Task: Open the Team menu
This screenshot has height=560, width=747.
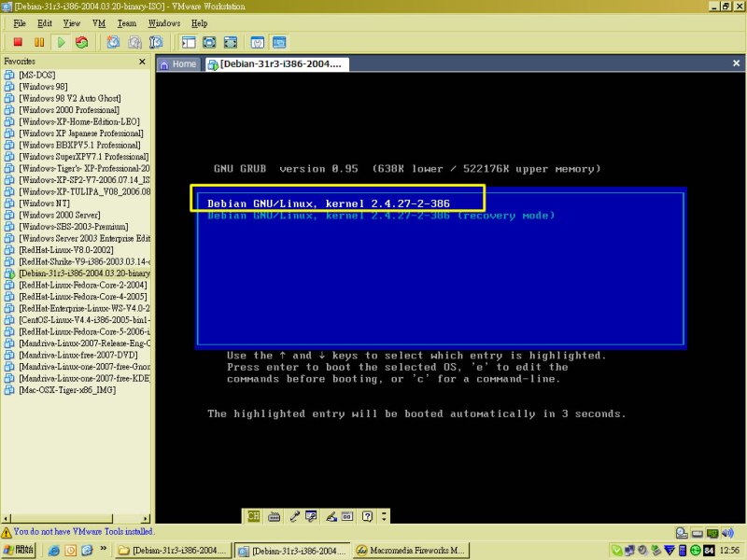Action: pos(127,23)
